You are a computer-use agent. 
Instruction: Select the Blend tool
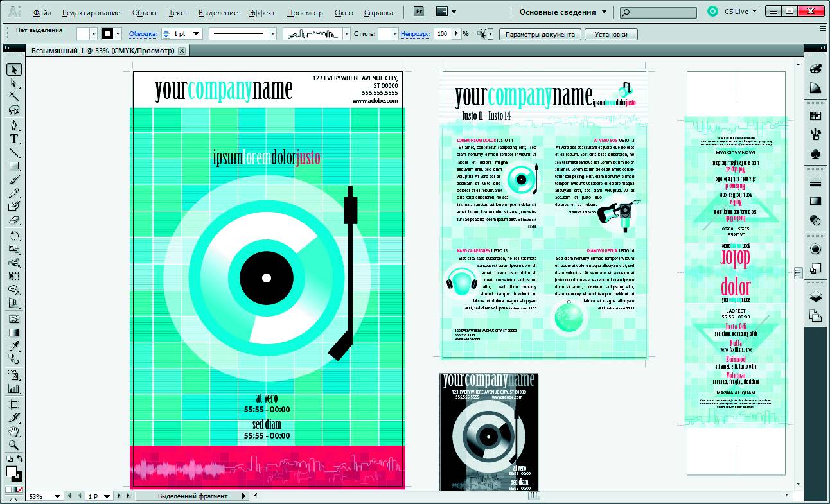pos(14,360)
